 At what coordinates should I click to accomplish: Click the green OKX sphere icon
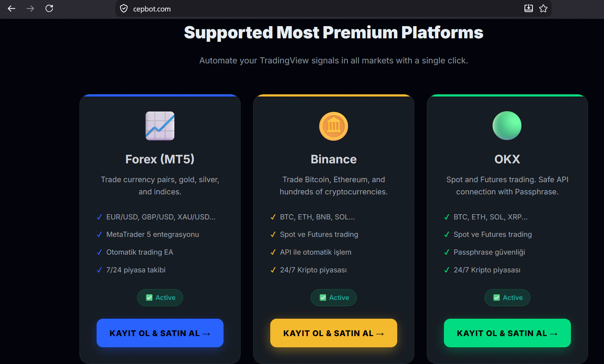507,126
